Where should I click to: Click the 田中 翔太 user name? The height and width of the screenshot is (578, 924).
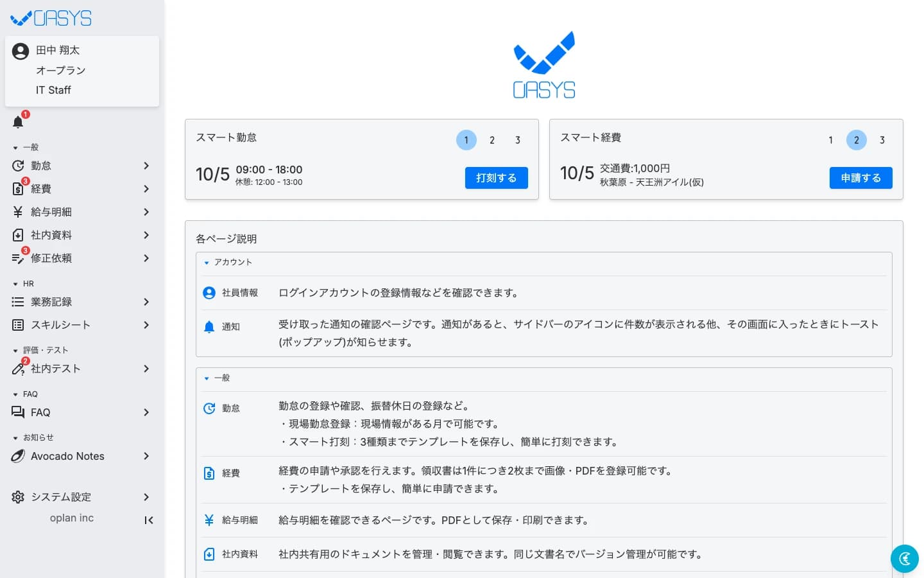tap(58, 50)
